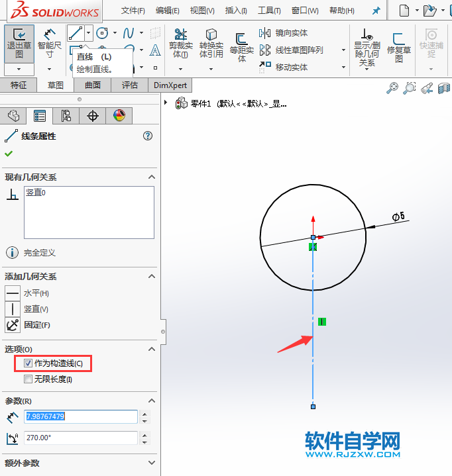Click Repair Sketch (修复草图) tool
Screen dimensions: 452x476
tap(398, 48)
